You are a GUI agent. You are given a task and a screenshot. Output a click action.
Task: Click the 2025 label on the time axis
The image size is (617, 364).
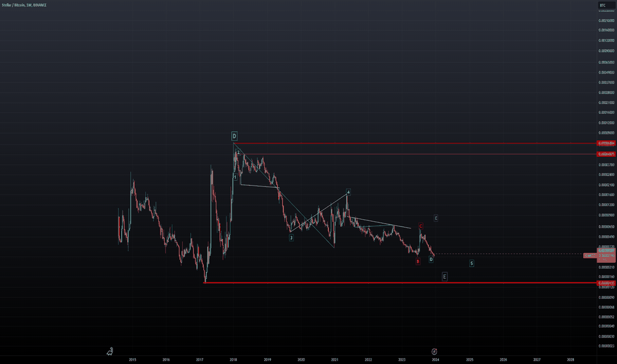tap(470, 359)
